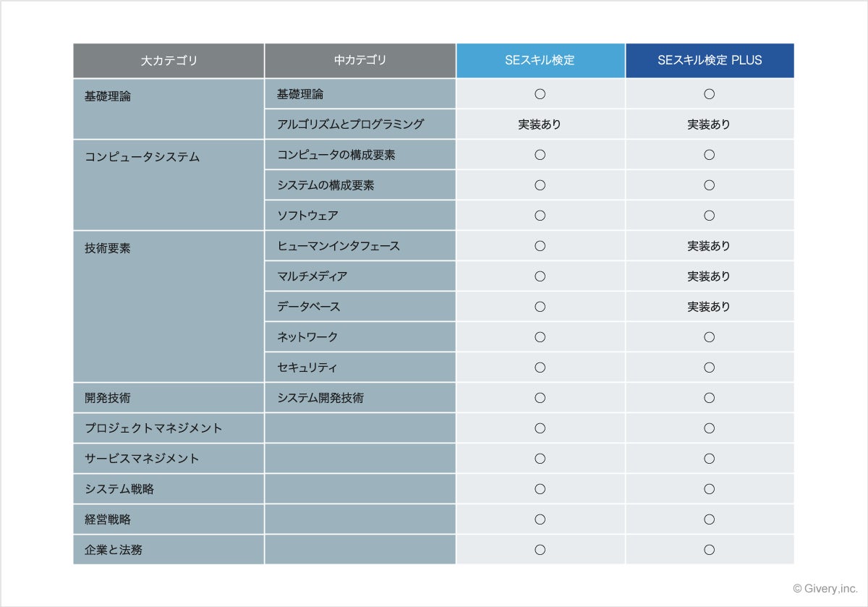Click the 大カテゴリ column header
The height and width of the screenshot is (607, 868).
pos(169,61)
